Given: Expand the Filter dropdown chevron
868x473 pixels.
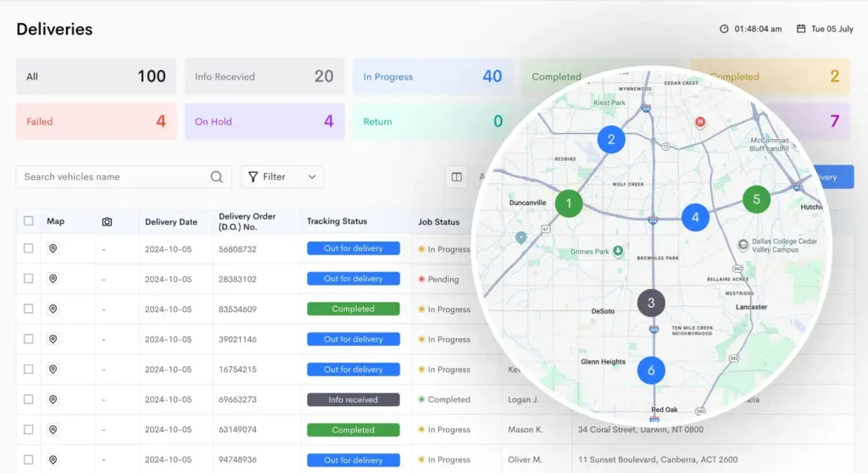Looking at the screenshot, I should coord(312,177).
